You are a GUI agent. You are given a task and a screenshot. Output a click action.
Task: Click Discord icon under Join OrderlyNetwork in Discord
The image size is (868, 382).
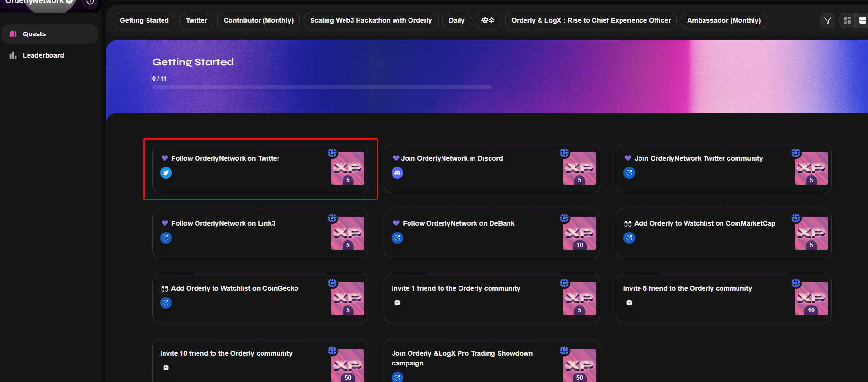point(397,173)
